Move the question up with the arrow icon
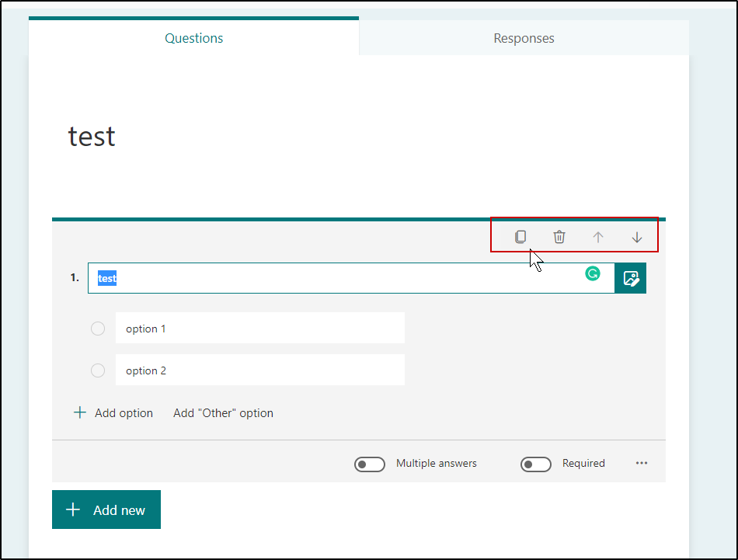The image size is (738, 560). 597,236
